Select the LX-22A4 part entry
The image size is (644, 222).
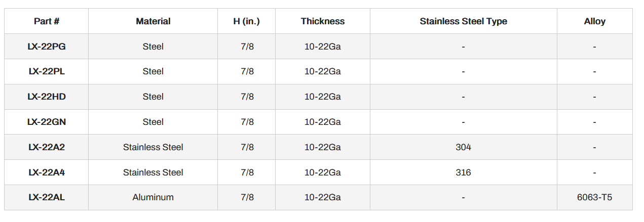[x=47, y=172]
